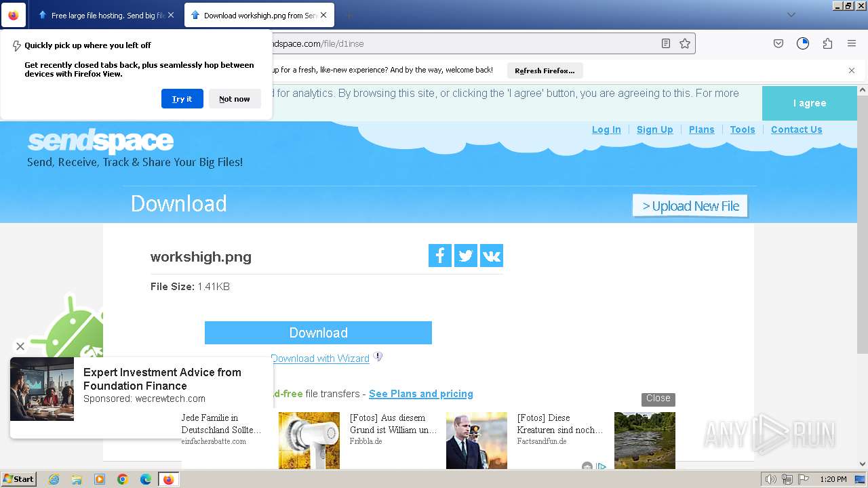The image size is (868, 488).
Task: Click the 1:20 PM system clock
Action: point(833,479)
